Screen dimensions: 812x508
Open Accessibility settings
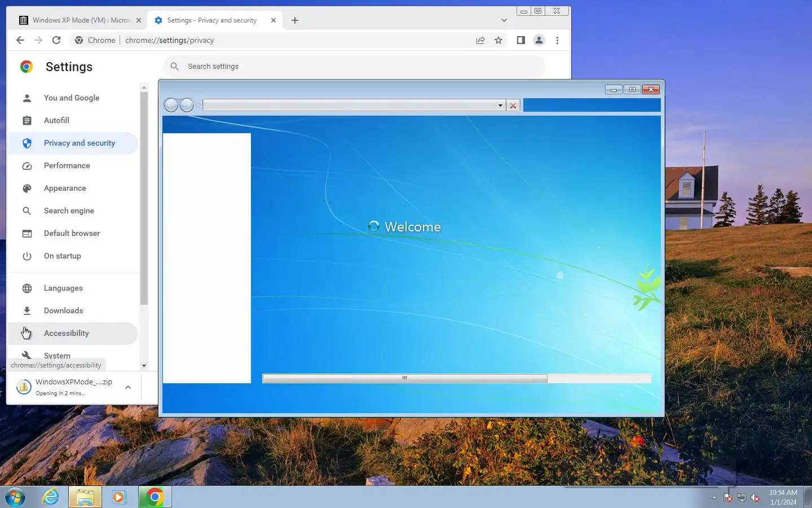click(x=73, y=333)
